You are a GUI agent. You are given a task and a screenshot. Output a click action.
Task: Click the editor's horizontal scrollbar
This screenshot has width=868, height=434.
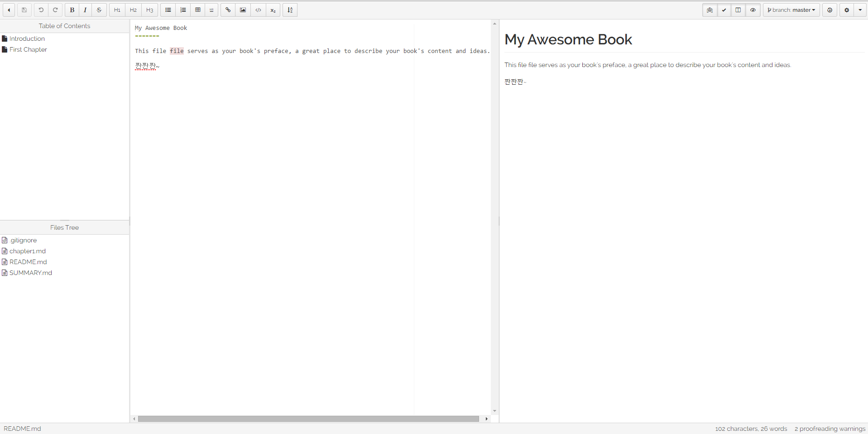click(x=308, y=419)
